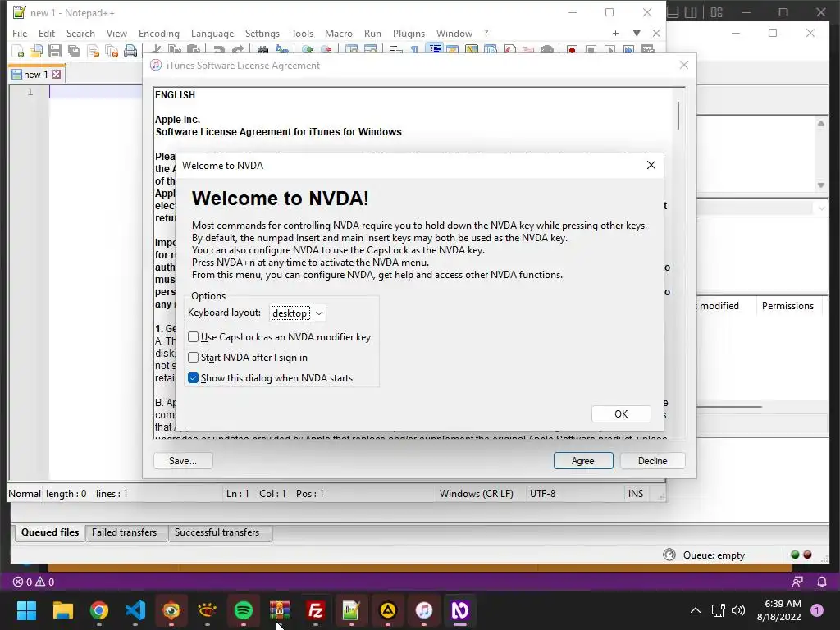Image resolution: width=840 pixels, height=630 pixels.
Task: Check Start NVDA after I sign in
Action: (248, 358)
